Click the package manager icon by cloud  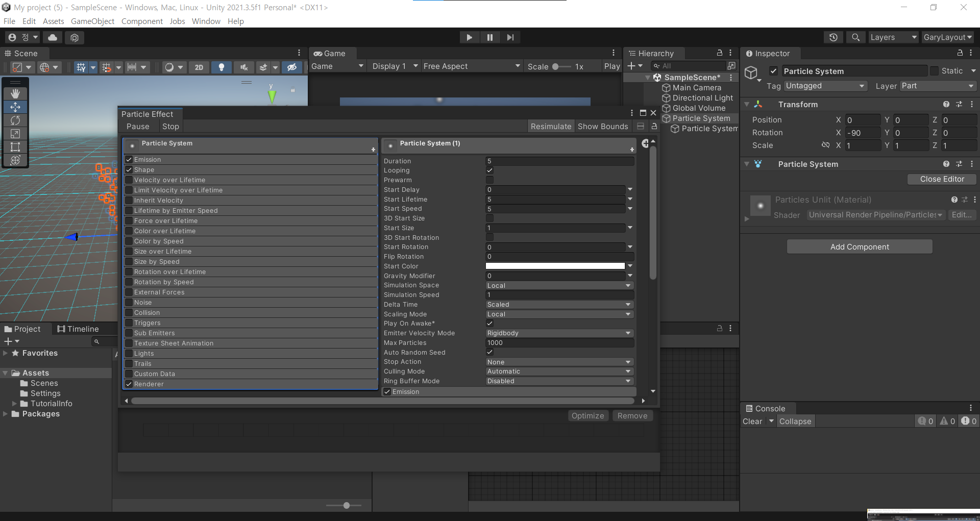coord(75,37)
